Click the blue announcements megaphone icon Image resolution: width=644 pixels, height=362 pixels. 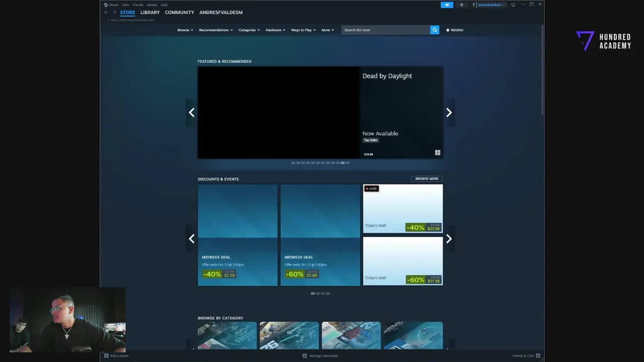(447, 5)
